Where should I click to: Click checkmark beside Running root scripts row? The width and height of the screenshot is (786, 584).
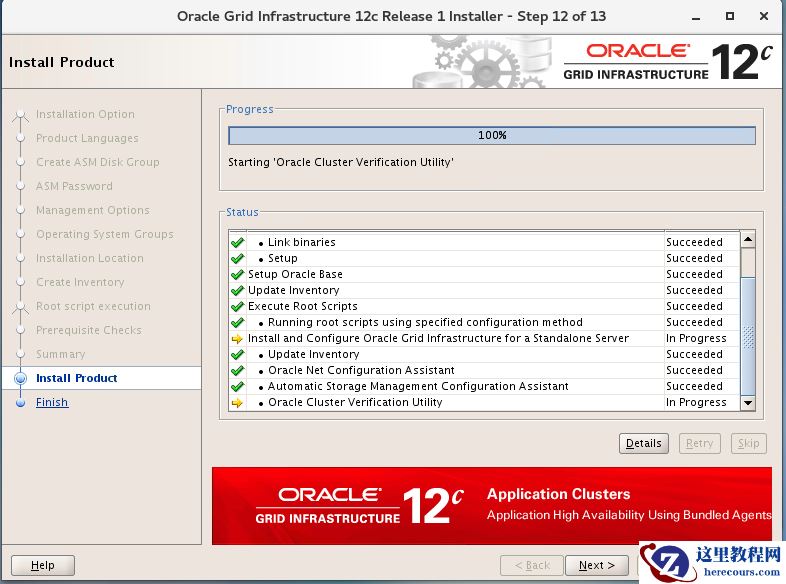pyautogui.click(x=238, y=323)
